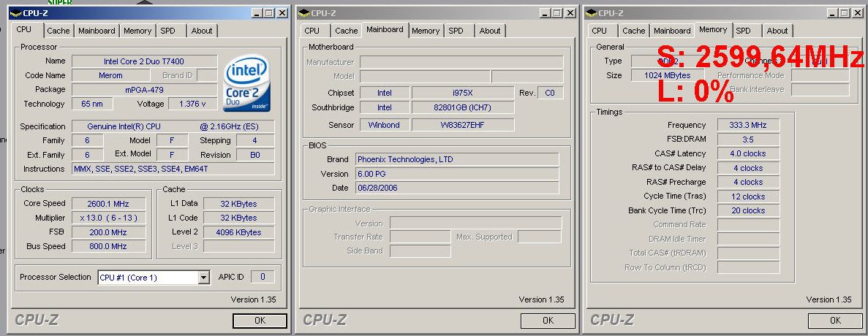Image resolution: width=868 pixels, height=336 pixels.
Task: Click the Southbridge value 82801GB (ICH7)
Action: (463, 108)
